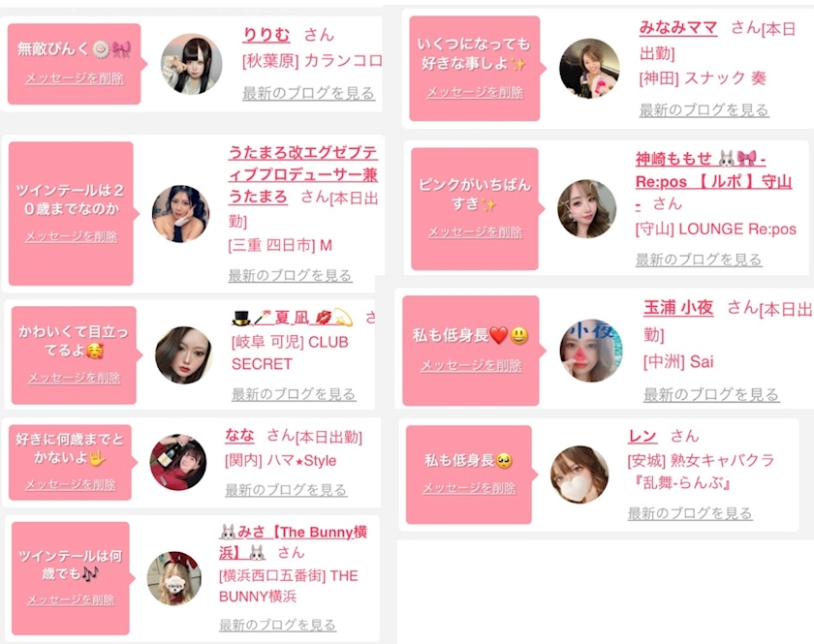Screen dimensions: 814x644
Task: Open the みなみママ name link
Action: coord(678,27)
